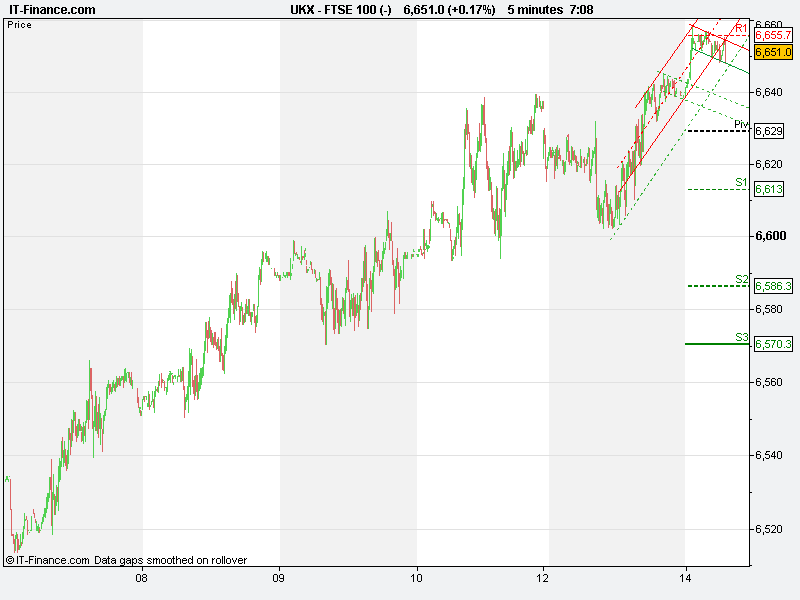Viewport: 800px width, 600px height.
Task: Click the 6,651.0 (+0.17%) price readout
Action: coord(449,9)
